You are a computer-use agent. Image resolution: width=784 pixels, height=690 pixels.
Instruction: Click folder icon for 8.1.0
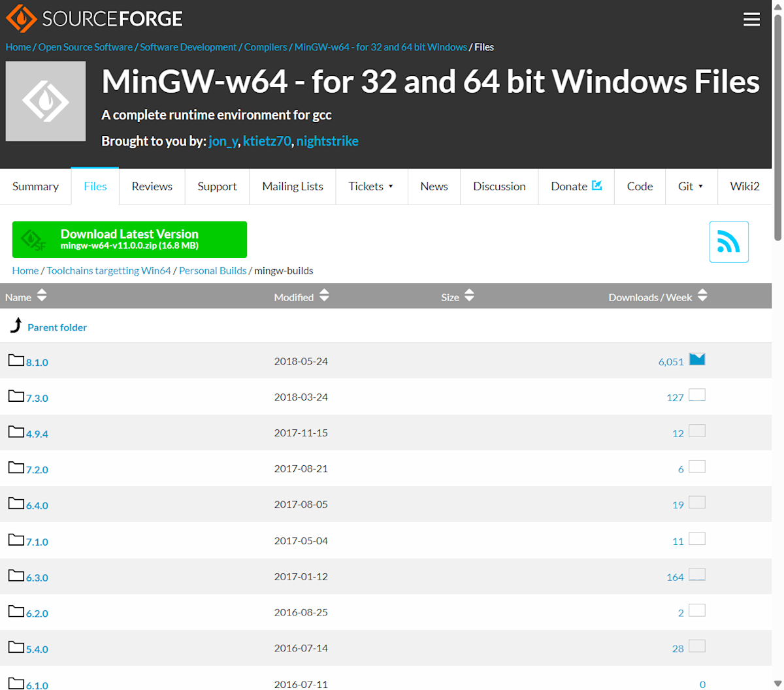tap(16, 360)
